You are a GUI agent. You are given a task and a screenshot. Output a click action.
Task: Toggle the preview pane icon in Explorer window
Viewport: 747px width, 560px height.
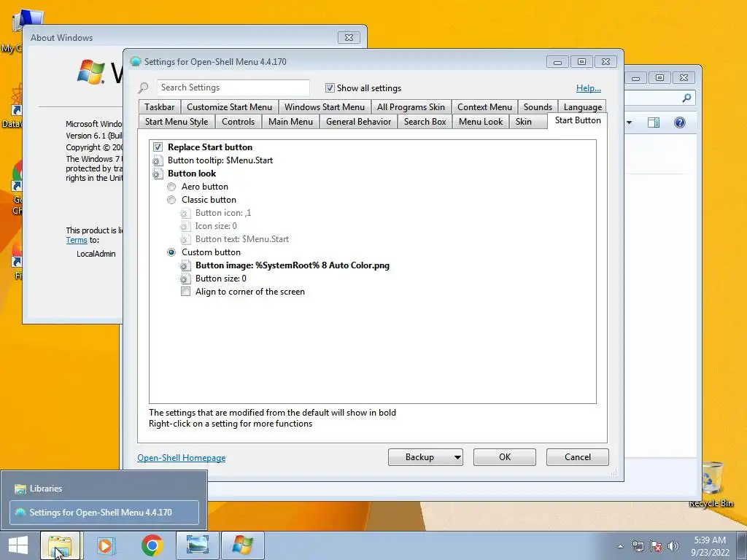point(654,122)
